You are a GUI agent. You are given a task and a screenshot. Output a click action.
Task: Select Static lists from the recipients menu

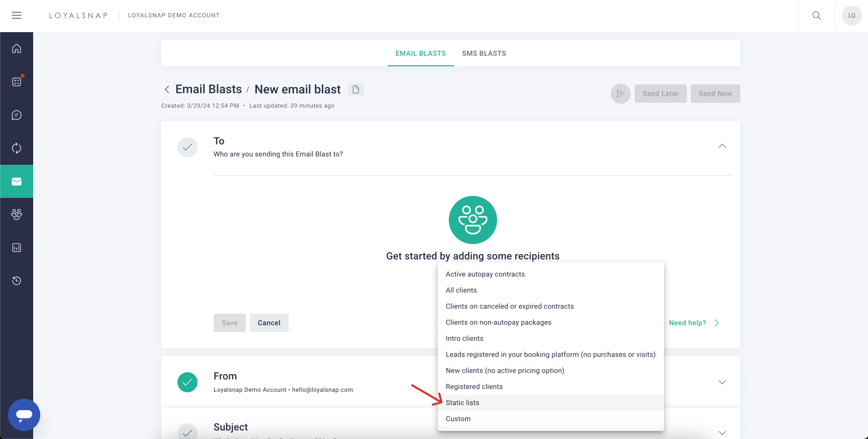point(462,402)
